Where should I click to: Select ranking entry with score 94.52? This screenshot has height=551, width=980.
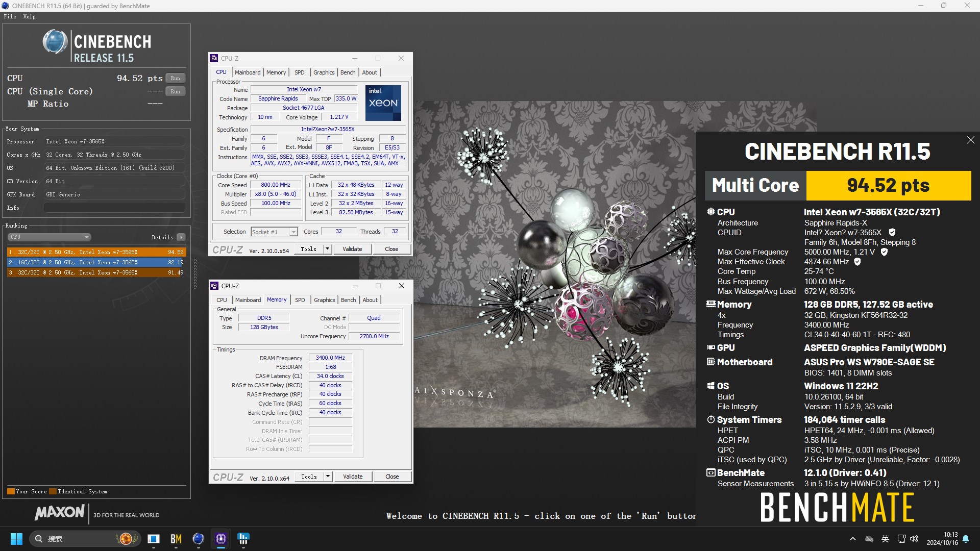[x=96, y=252]
